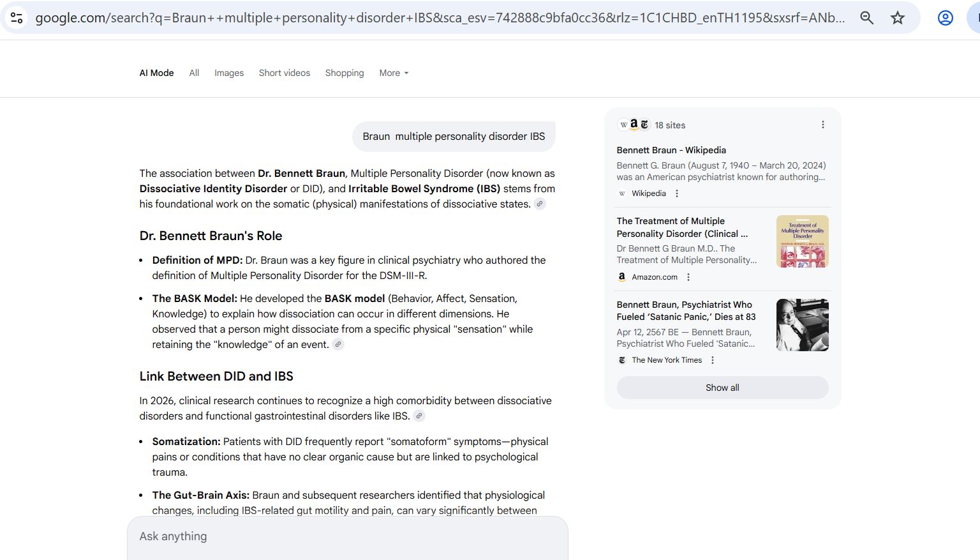Select the All results tab
Viewport: 980px width, 560px height.
coord(194,73)
